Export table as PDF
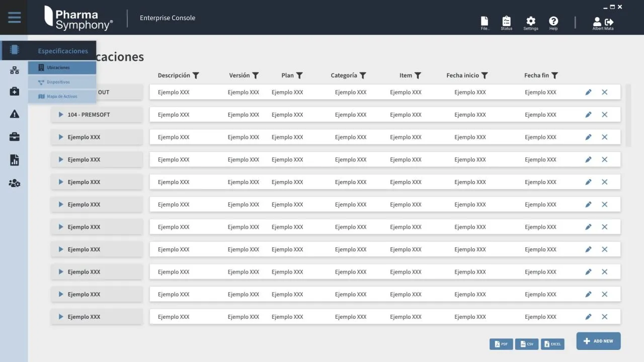Viewport: 644px width, 362px height. tap(501, 344)
